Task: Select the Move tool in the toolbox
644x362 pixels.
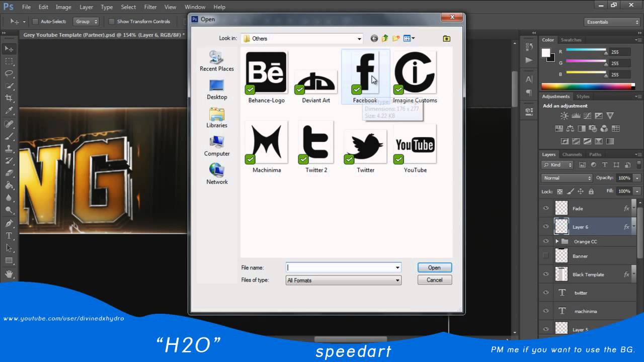Action: coord(9,49)
